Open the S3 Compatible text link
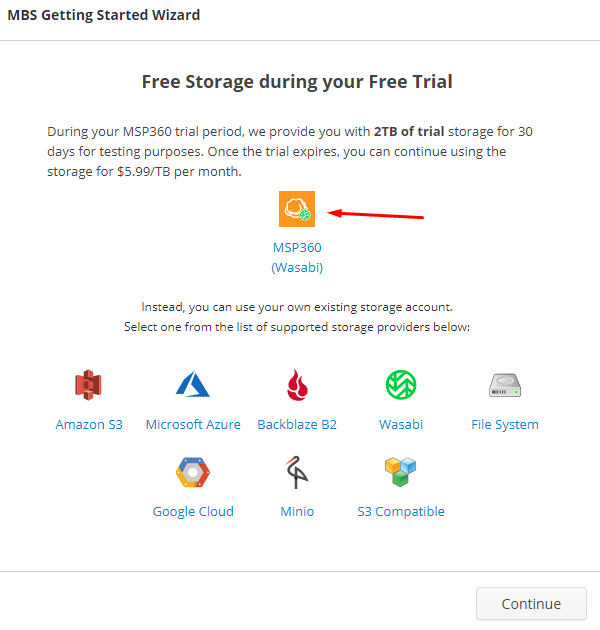 point(401,511)
